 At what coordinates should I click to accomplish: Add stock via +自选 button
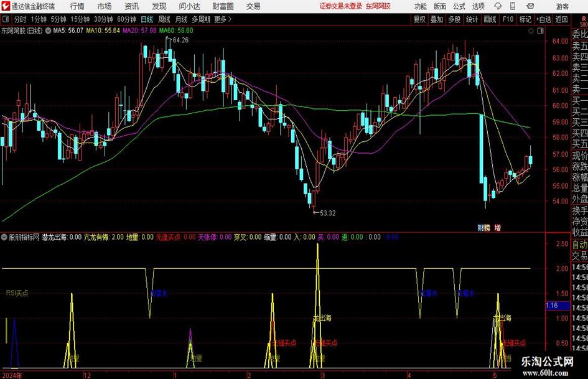tap(544, 19)
